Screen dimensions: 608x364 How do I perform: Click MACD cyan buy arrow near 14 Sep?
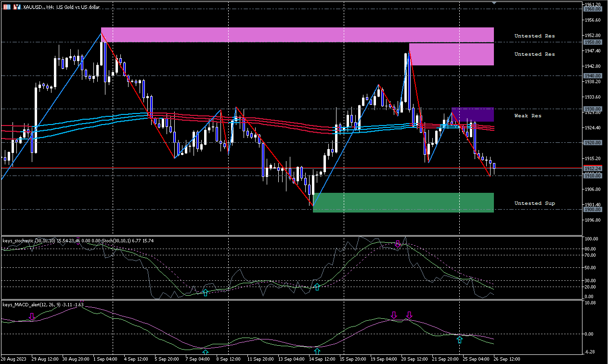pyautogui.click(x=317, y=351)
